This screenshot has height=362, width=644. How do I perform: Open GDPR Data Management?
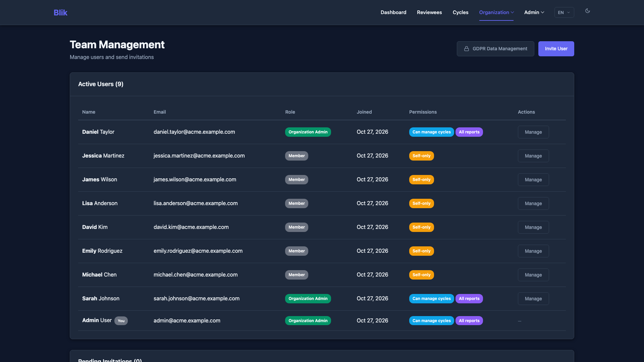[x=495, y=49]
